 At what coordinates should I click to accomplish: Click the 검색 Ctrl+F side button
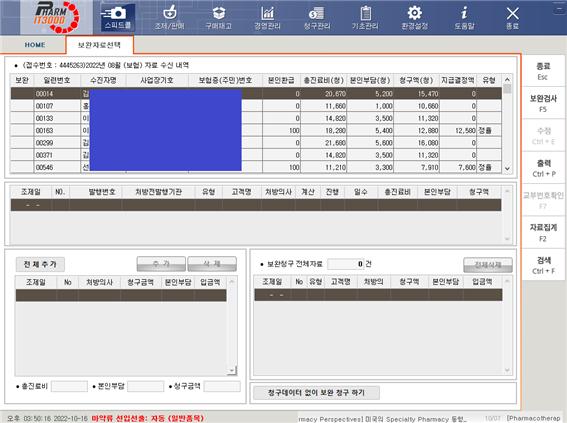[543, 265]
